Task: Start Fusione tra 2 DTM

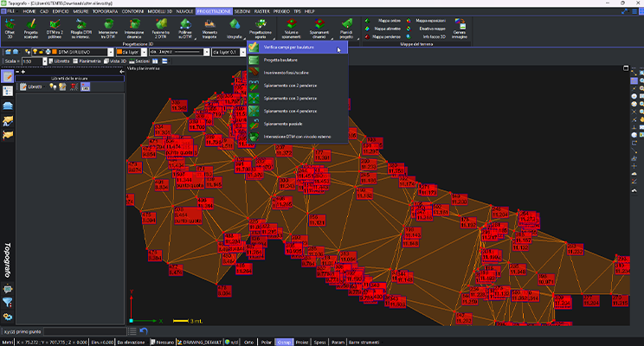Action: (x=161, y=29)
